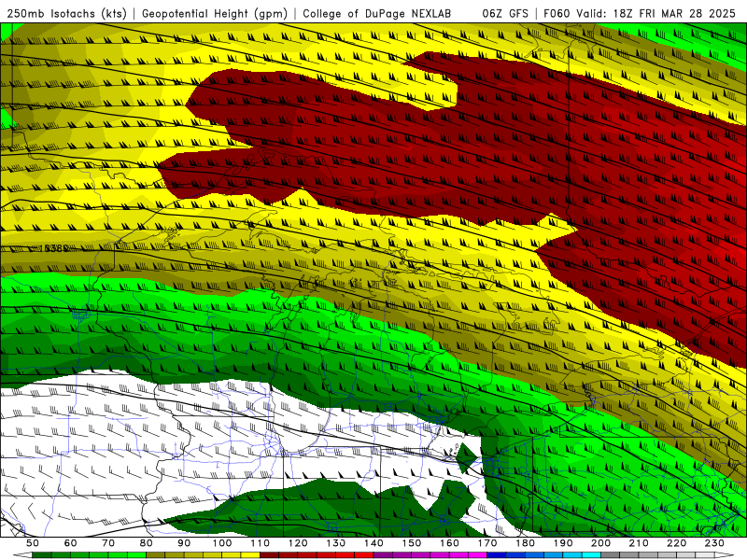Click the magenta swatch just before 170
747x560 pixels.
(x=477, y=554)
